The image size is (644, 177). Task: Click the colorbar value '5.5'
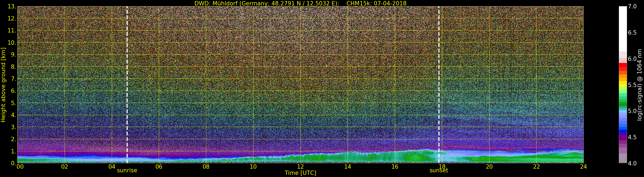point(632,85)
